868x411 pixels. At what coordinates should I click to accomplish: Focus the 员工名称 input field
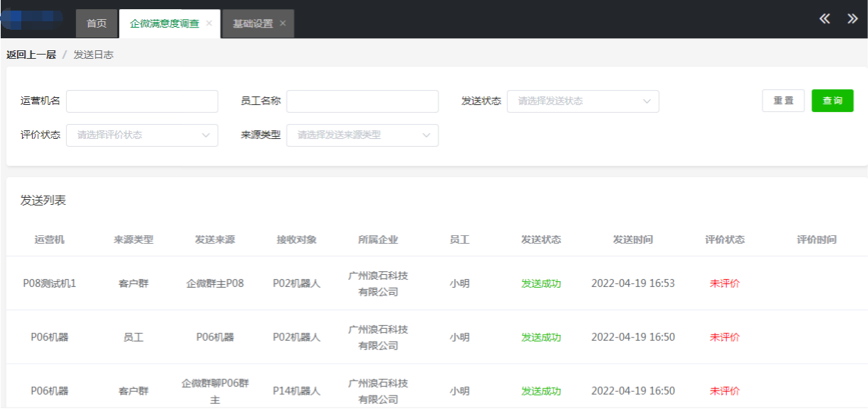coord(362,101)
